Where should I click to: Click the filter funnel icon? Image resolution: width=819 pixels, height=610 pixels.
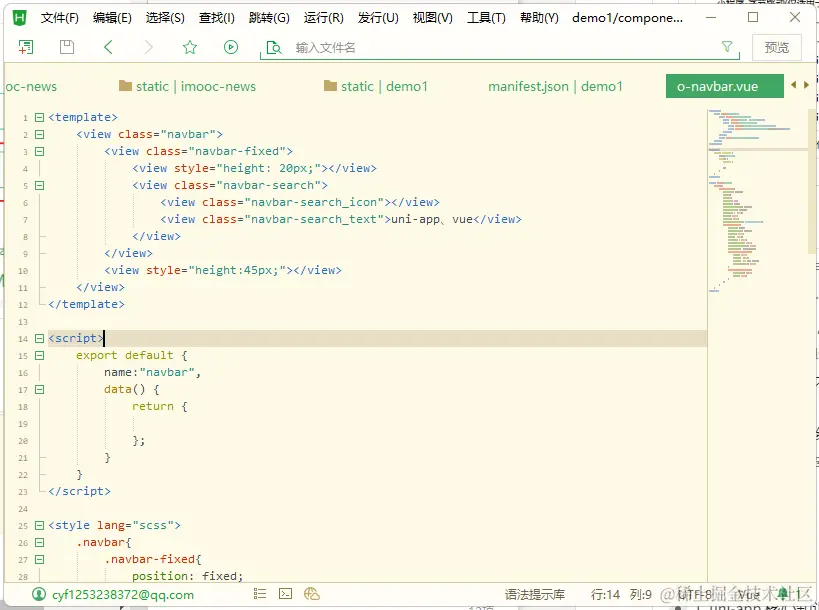coord(727,47)
